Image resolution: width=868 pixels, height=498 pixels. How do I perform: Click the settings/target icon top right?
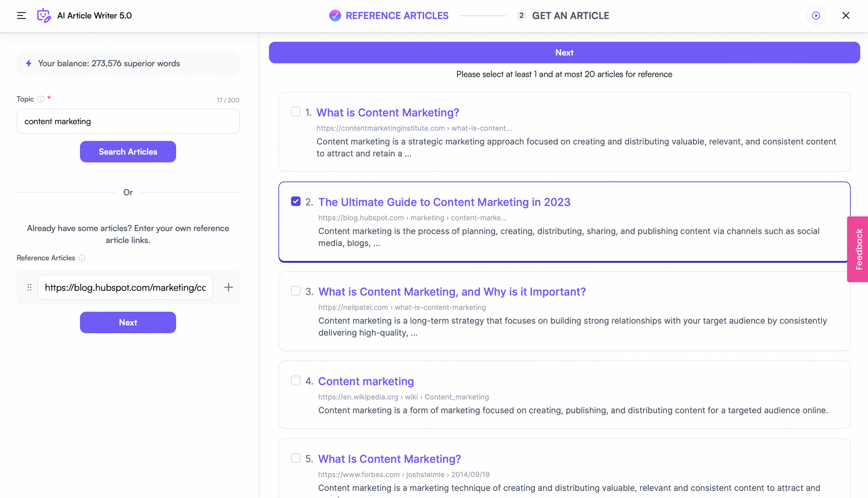[x=815, y=15]
